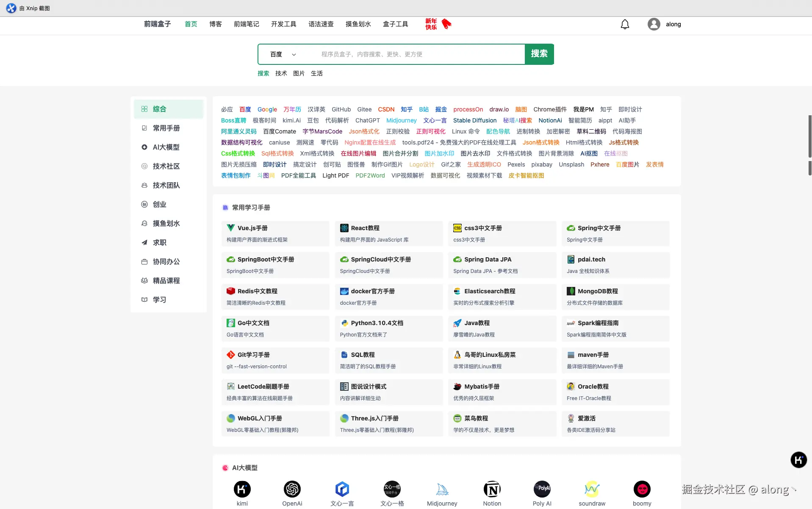The image size is (812, 509).
Task: Open the draw.io quick link
Action: coord(499,109)
